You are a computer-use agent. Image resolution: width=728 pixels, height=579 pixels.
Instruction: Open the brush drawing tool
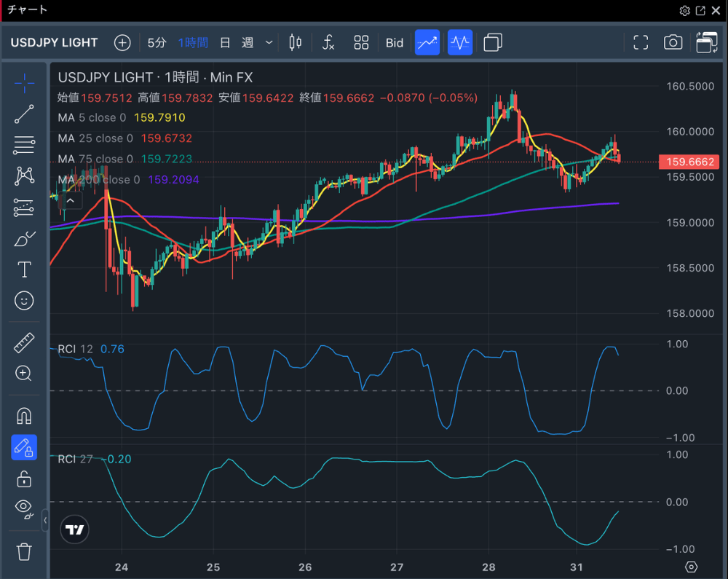[x=24, y=238]
